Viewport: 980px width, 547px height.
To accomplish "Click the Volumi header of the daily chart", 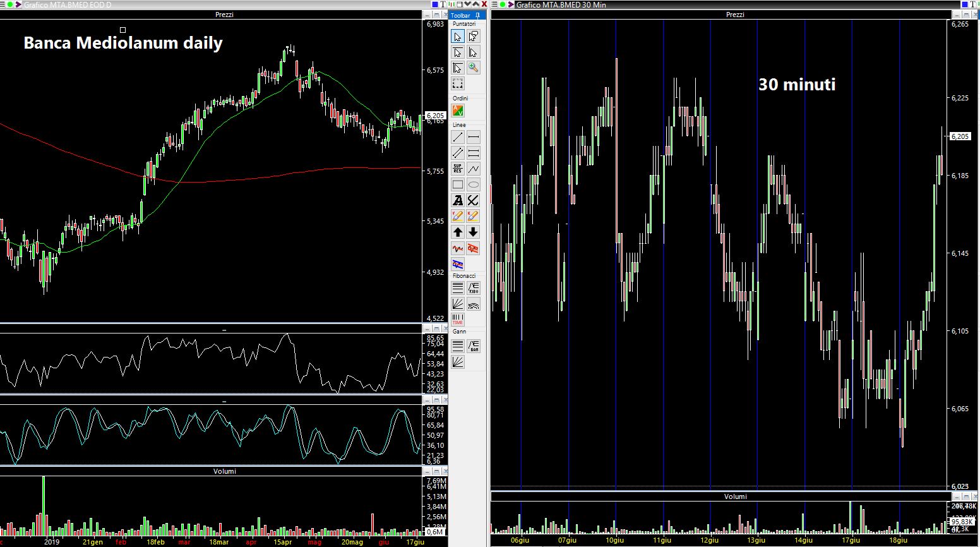I will [x=224, y=471].
